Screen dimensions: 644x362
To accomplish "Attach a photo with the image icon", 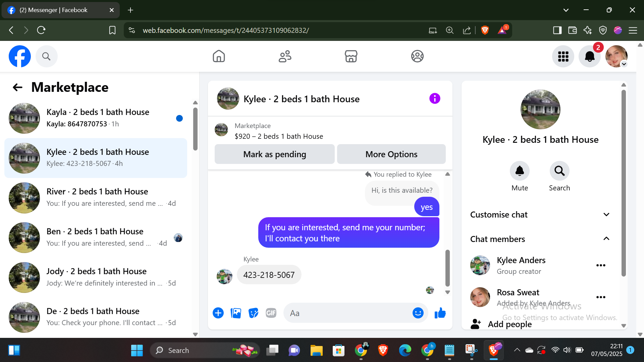I will coord(236,313).
